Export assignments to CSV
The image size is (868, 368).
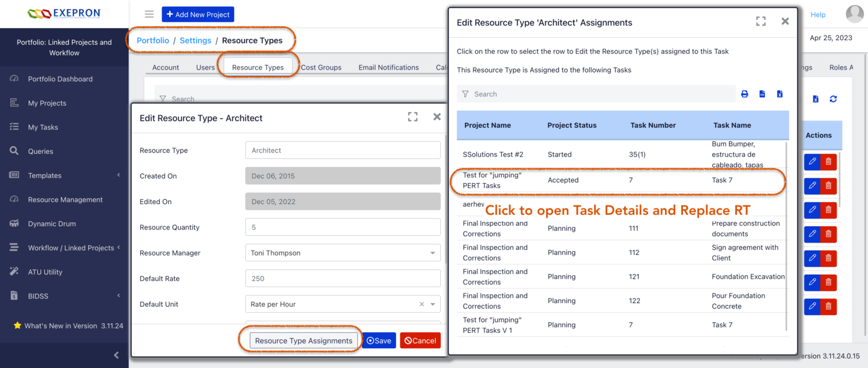click(x=762, y=94)
